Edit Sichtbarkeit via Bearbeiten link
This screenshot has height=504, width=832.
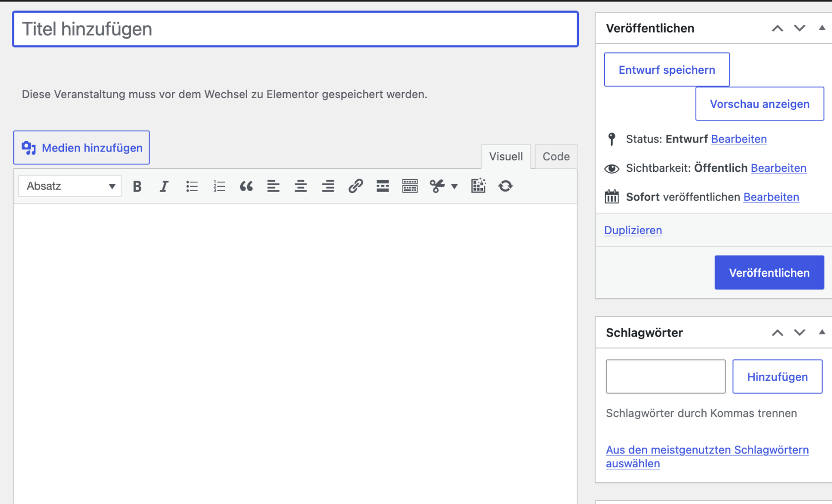779,168
